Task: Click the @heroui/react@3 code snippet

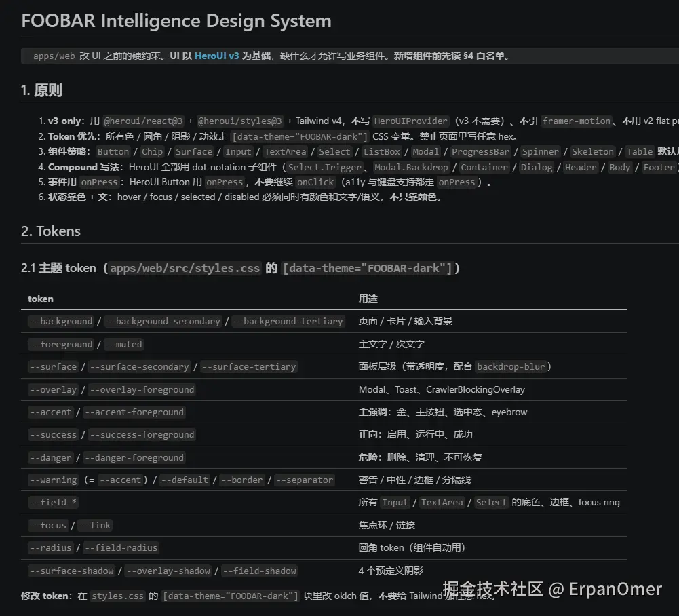Action: click(143, 121)
